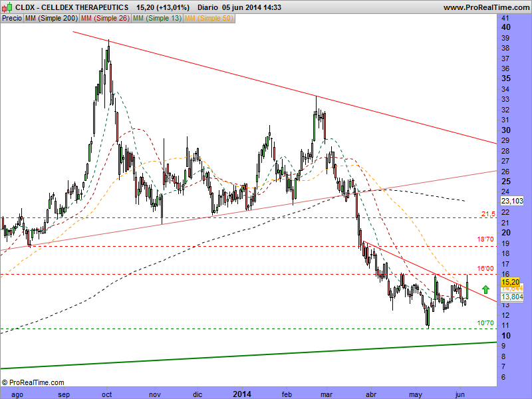Viewport: 532px width, 399px height.
Task: Click the 40 tick on price axis
Action: (x=506, y=27)
